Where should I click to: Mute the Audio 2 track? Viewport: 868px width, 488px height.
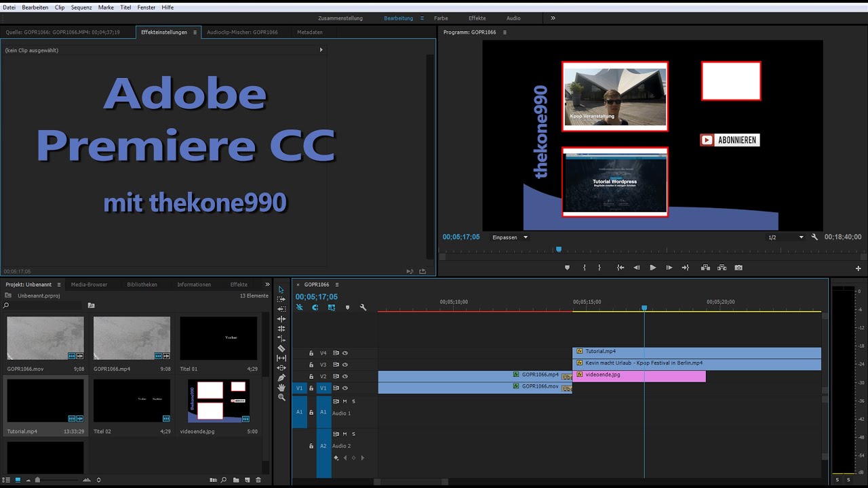[344, 434]
